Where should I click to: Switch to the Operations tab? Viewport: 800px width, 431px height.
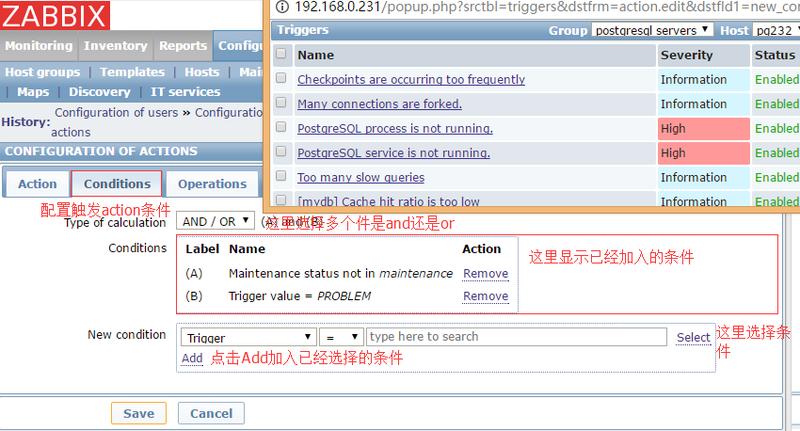(212, 184)
